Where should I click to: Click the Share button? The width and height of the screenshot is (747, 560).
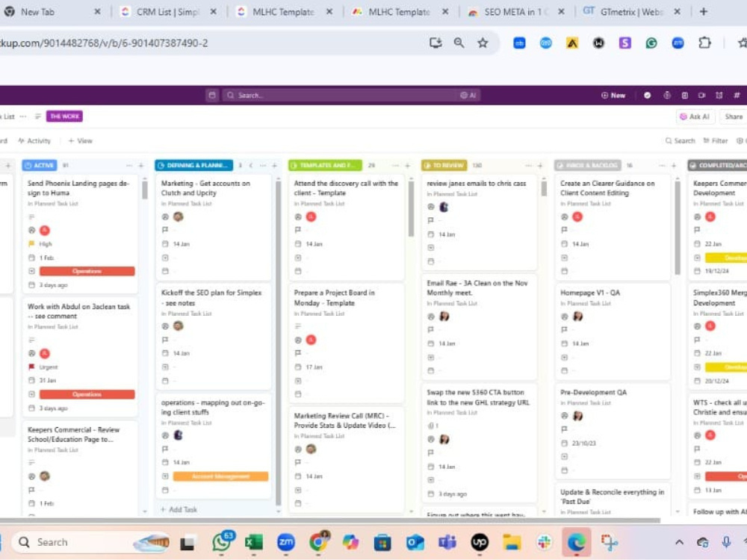[x=734, y=116]
